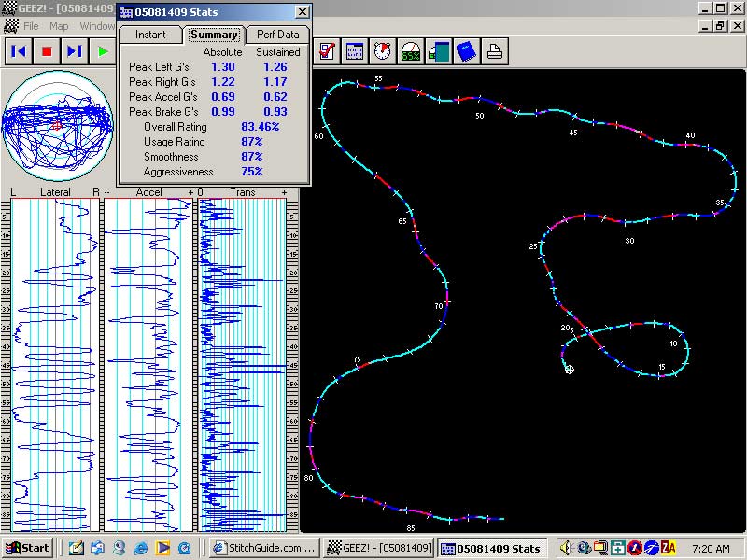Screen dimensions: 747x560
Task: Open the stats window toolbar icon
Action: click(355, 51)
